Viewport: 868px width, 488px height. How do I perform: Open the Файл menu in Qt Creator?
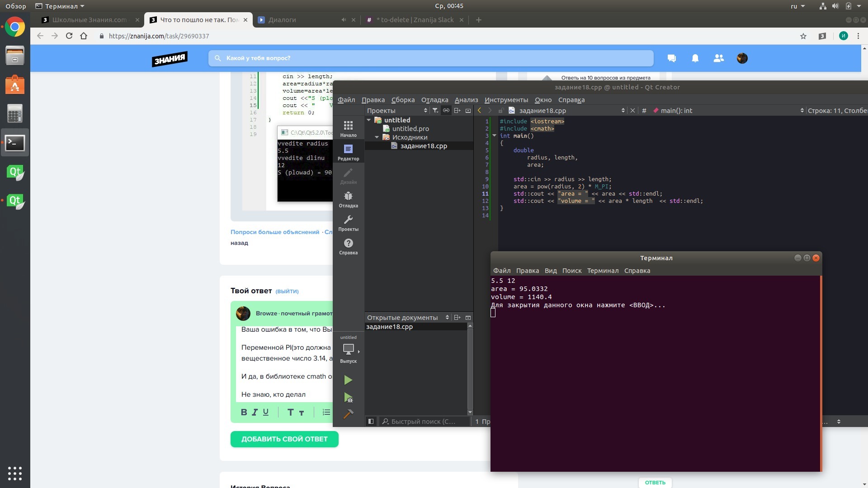(346, 100)
